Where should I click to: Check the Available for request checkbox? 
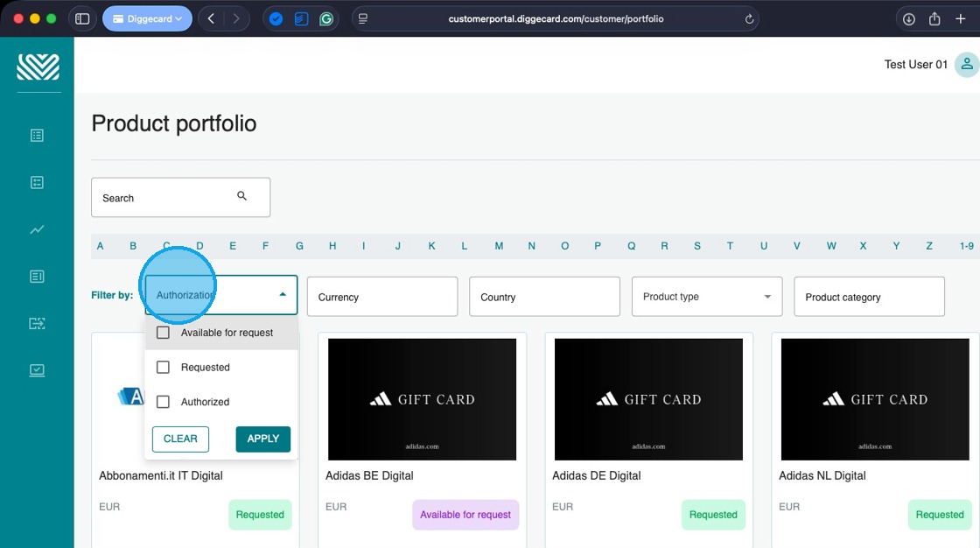click(x=163, y=333)
